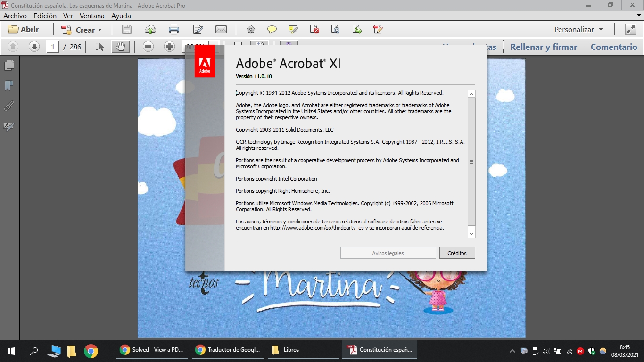Viewport: 644px width, 362px height.
Task: Open the clock and date 8:45
Action: click(x=625, y=351)
